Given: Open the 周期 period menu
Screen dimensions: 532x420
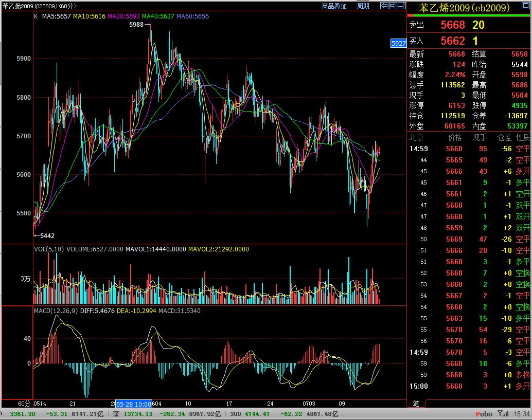Looking at the screenshot, I should coord(363,6).
